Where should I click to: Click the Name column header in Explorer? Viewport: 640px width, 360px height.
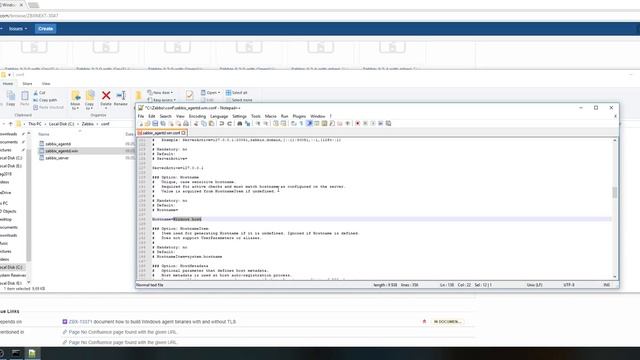(x=44, y=134)
